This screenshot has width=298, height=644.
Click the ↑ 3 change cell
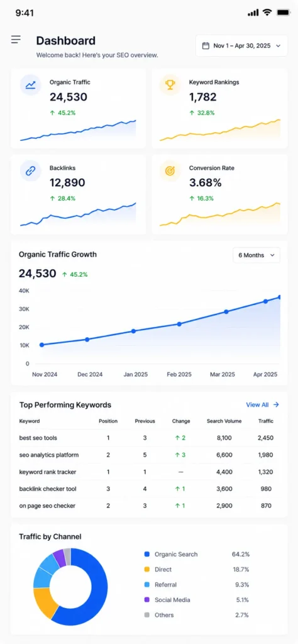(x=180, y=455)
